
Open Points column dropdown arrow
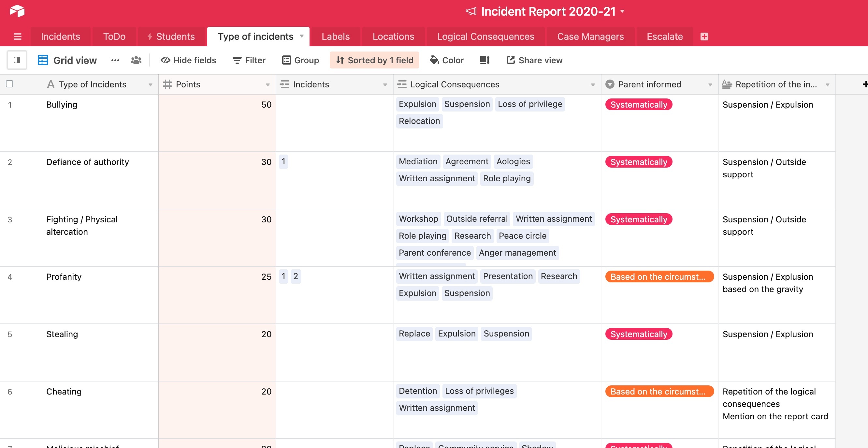point(268,85)
